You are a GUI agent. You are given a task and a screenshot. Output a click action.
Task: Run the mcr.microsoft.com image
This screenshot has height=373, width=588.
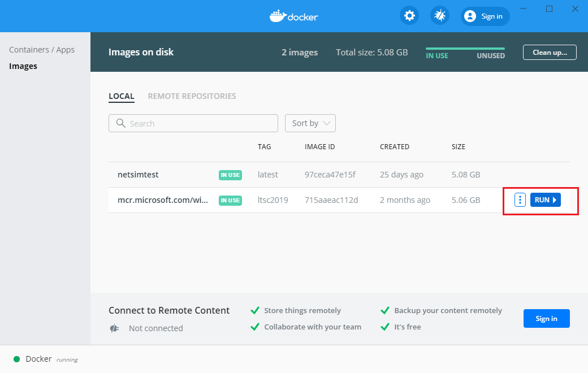(x=545, y=200)
